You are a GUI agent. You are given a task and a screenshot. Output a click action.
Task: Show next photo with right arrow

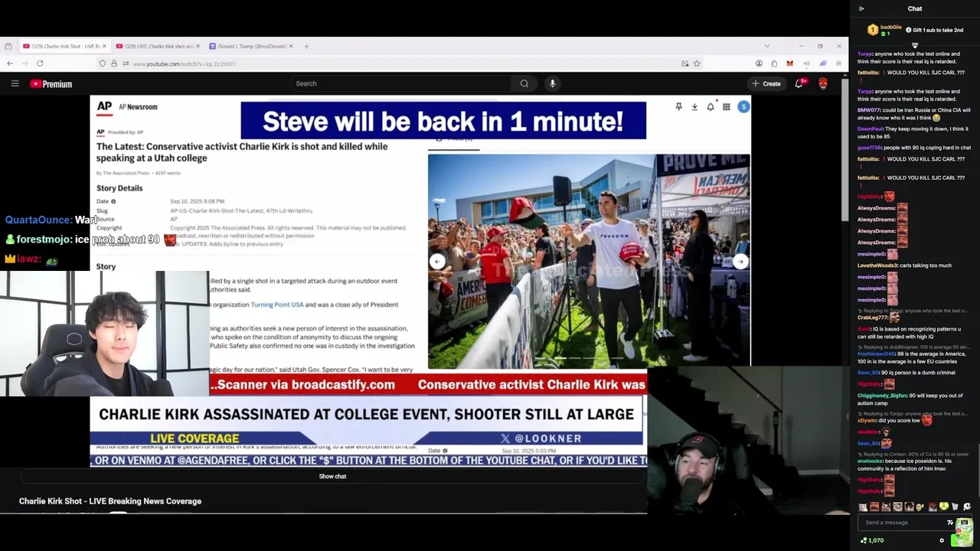pos(740,262)
